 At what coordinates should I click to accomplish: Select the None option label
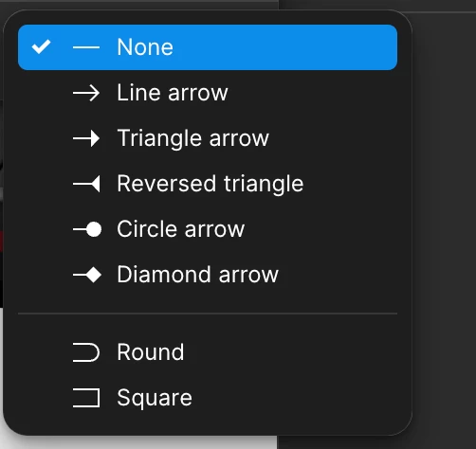coord(145,47)
